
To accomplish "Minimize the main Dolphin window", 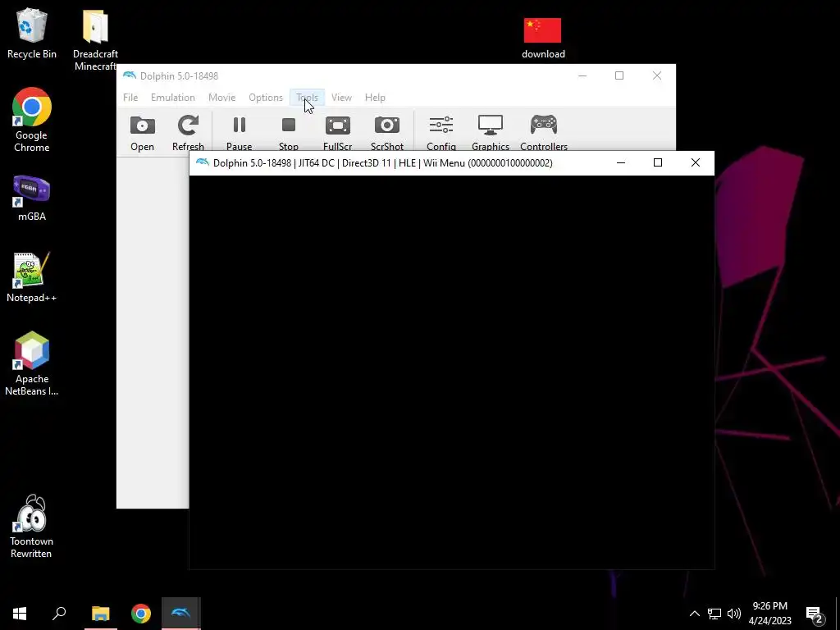I will coord(582,75).
